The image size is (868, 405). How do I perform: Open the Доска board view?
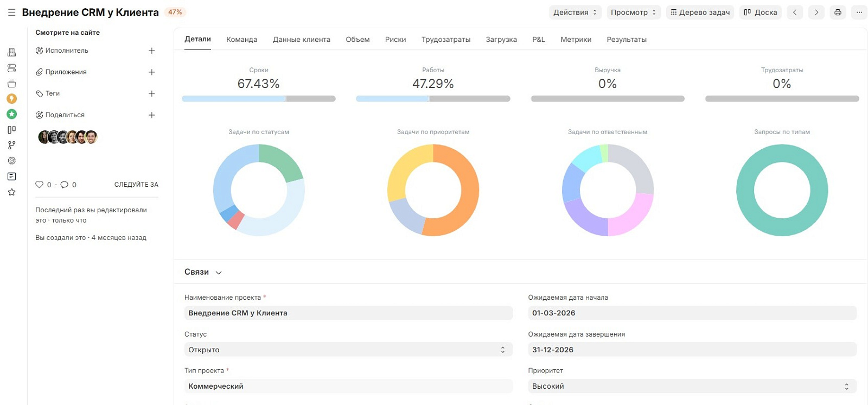(x=761, y=12)
